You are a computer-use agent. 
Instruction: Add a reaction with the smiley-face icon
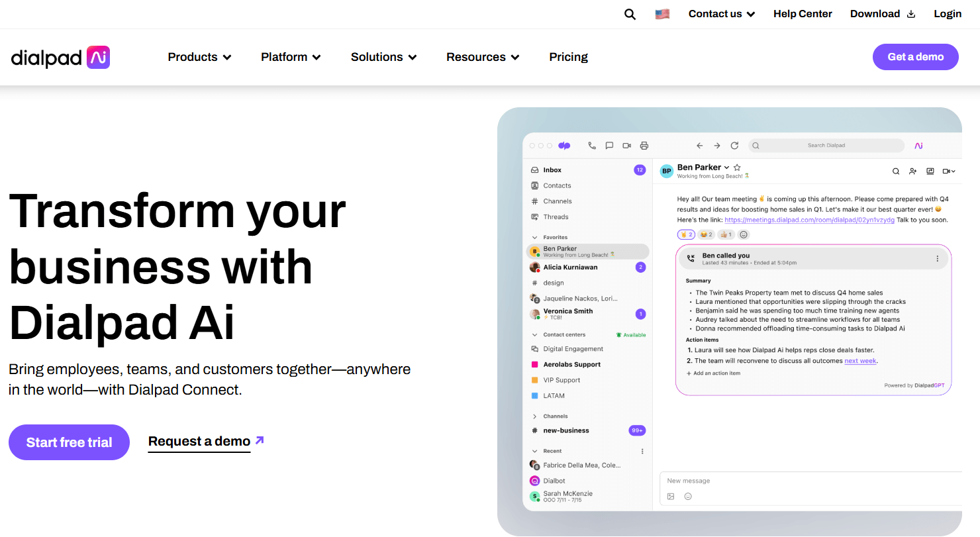pyautogui.click(x=744, y=234)
